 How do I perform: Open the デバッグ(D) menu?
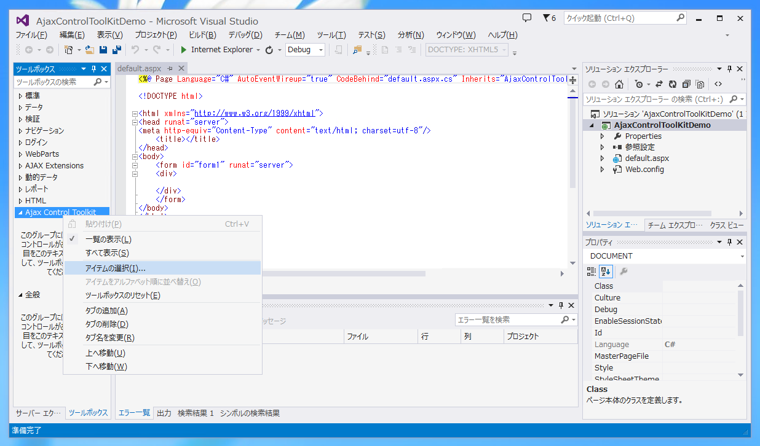[x=245, y=35]
